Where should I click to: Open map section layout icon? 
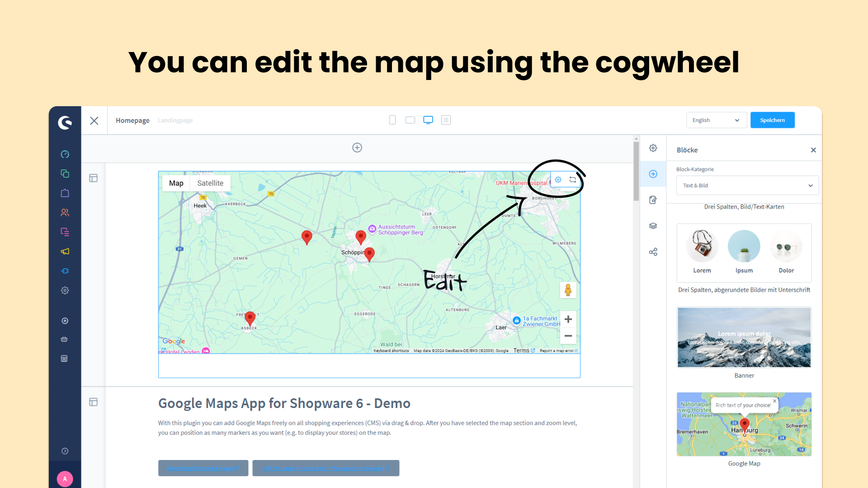point(94,178)
